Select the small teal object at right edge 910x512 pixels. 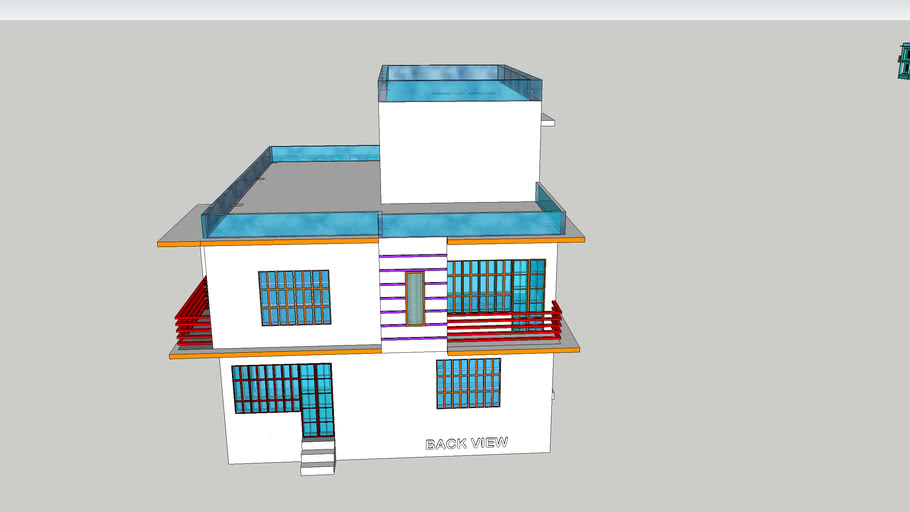(903, 61)
